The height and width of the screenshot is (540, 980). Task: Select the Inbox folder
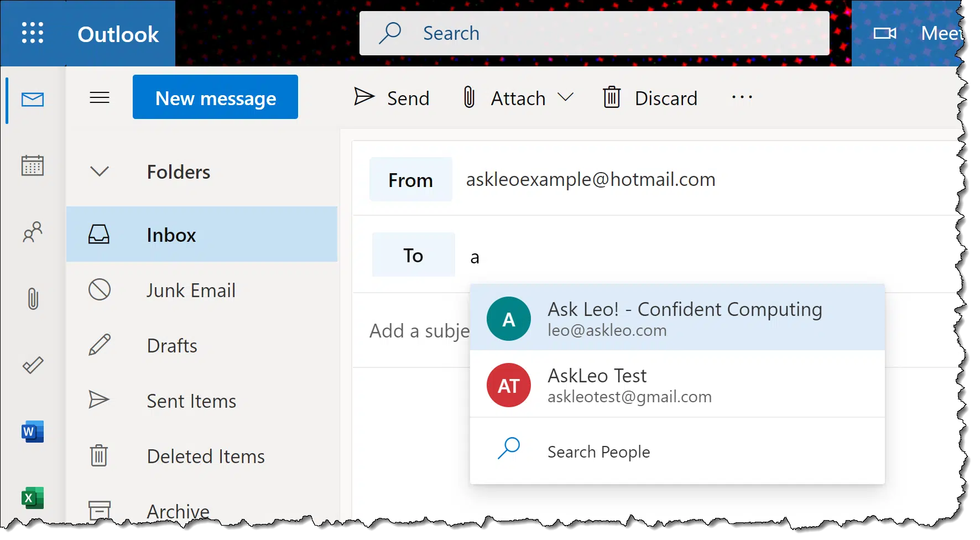[202, 234]
